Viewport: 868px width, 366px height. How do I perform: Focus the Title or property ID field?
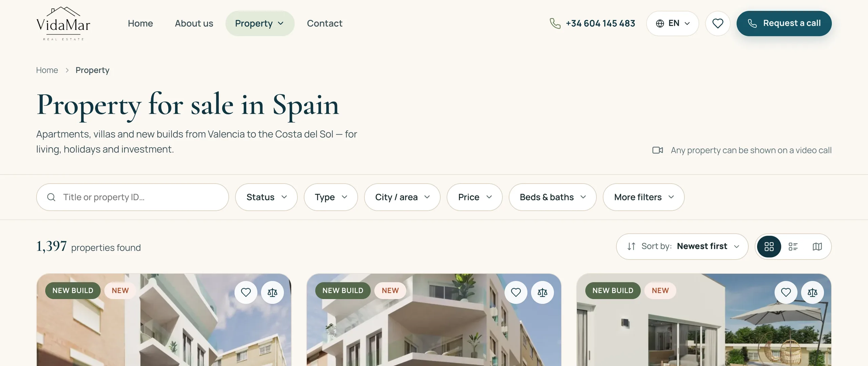point(132,197)
